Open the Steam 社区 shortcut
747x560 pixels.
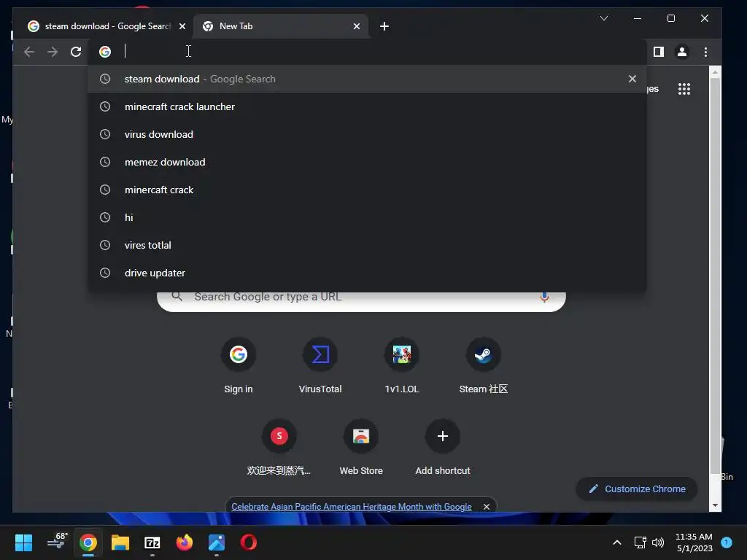coord(483,365)
